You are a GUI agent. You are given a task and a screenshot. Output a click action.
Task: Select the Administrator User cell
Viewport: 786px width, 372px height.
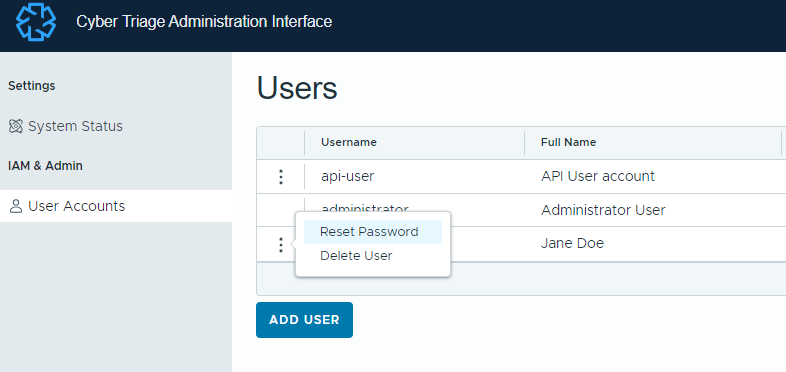(x=603, y=210)
